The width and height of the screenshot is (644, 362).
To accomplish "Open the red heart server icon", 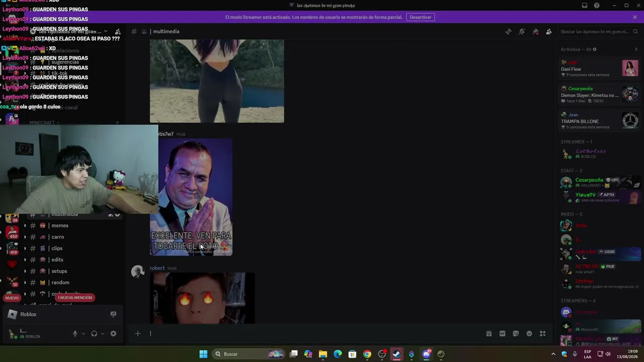I will (12, 264).
